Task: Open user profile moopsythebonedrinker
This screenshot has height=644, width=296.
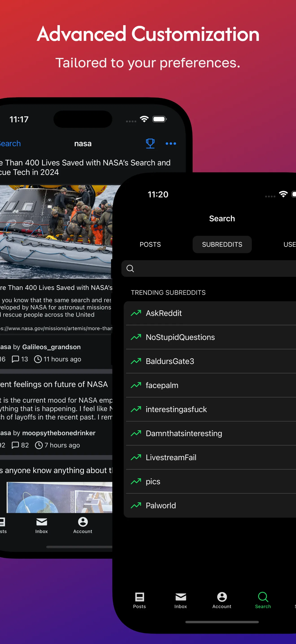Action: click(59, 433)
